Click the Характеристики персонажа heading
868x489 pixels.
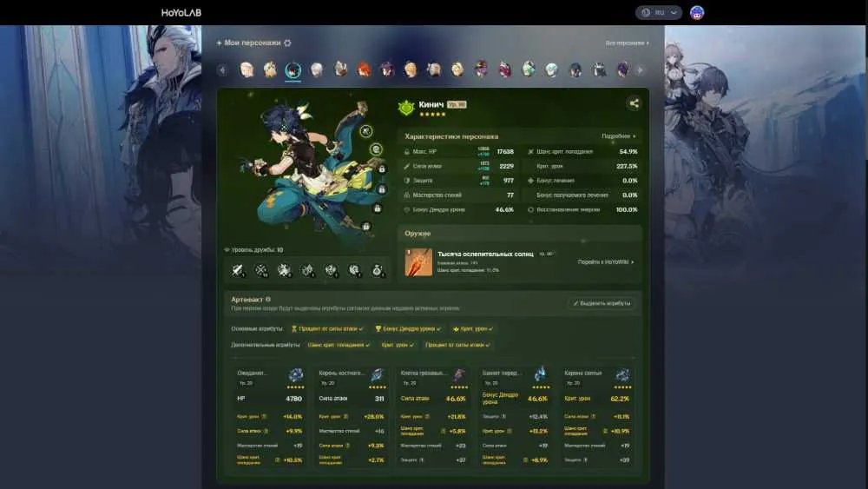pos(451,136)
